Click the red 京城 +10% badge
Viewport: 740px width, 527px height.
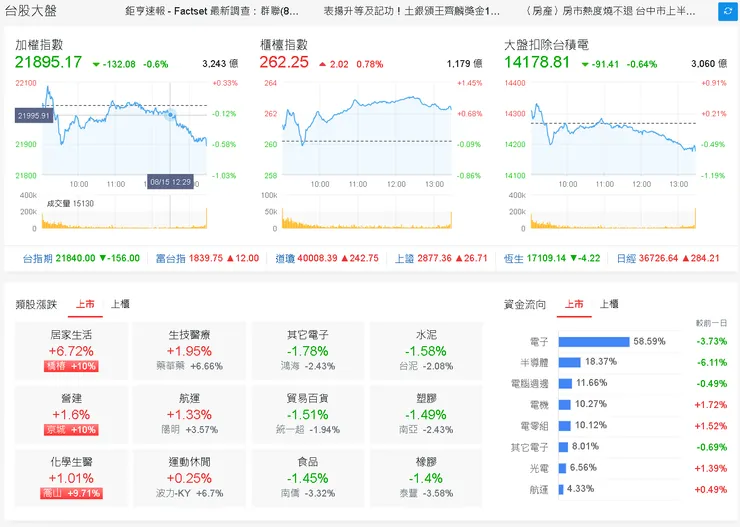pos(71,430)
